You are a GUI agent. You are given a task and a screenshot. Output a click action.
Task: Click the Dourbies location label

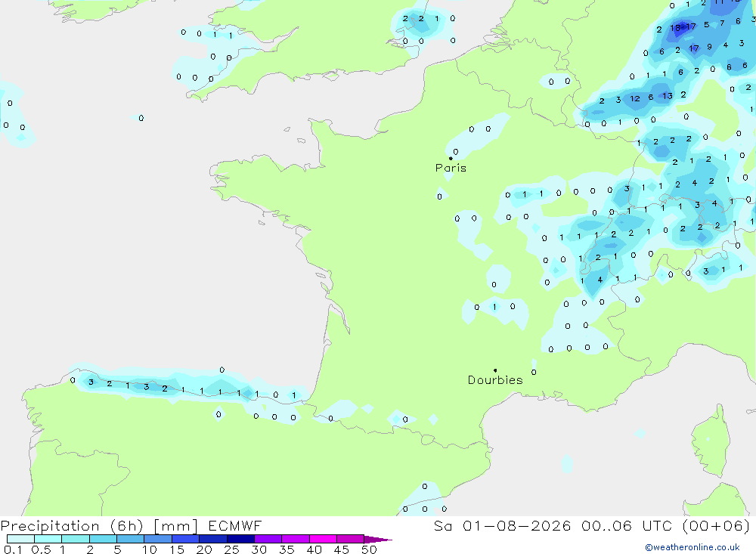(x=495, y=380)
